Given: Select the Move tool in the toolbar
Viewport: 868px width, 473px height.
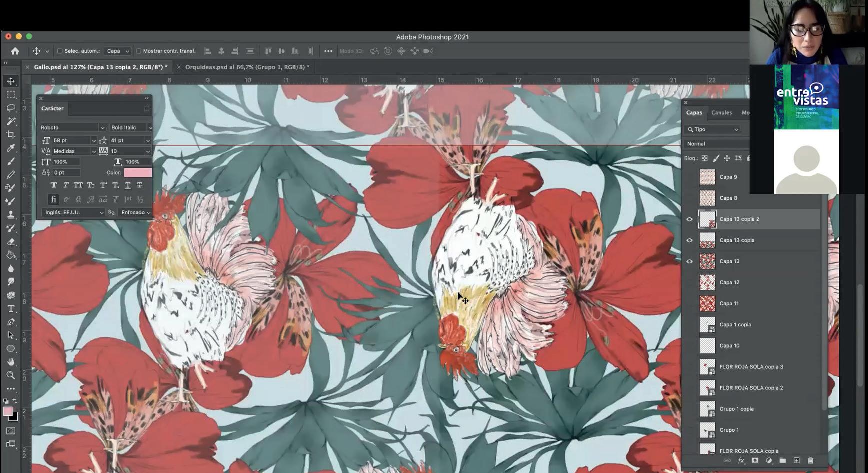Looking at the screenshot, I should [x=11, y=81].
